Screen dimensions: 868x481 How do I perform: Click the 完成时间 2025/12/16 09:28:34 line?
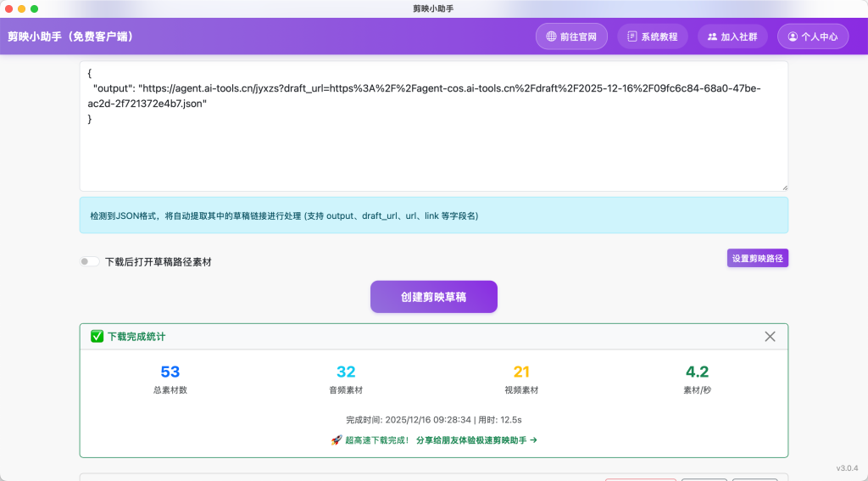(433, 419)
